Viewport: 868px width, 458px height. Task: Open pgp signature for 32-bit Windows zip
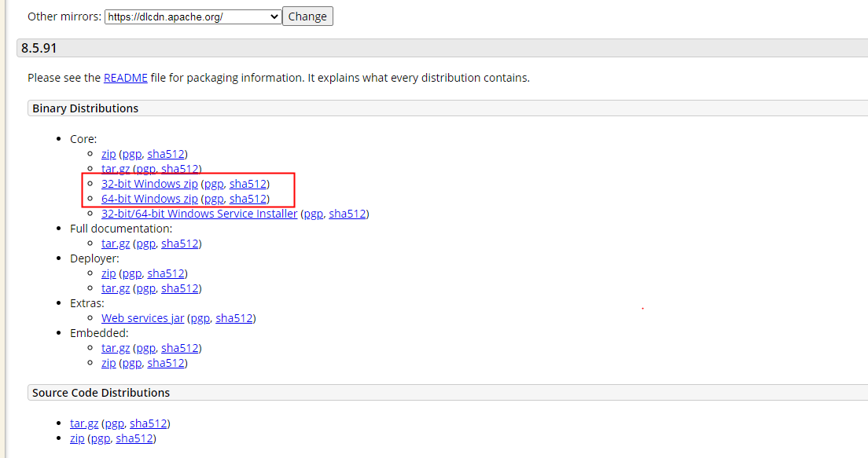pyautogui.click(x=214, y=184)
